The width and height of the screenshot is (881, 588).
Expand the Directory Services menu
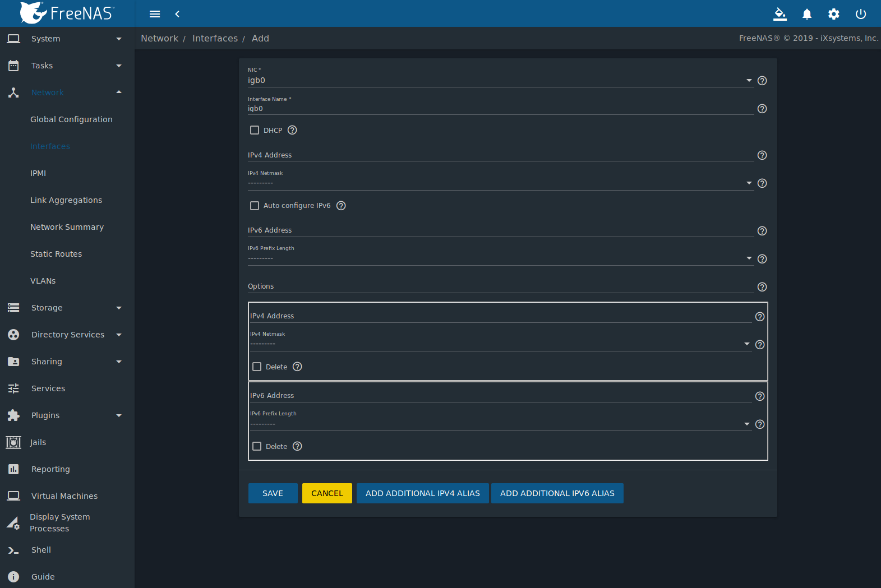67,335
